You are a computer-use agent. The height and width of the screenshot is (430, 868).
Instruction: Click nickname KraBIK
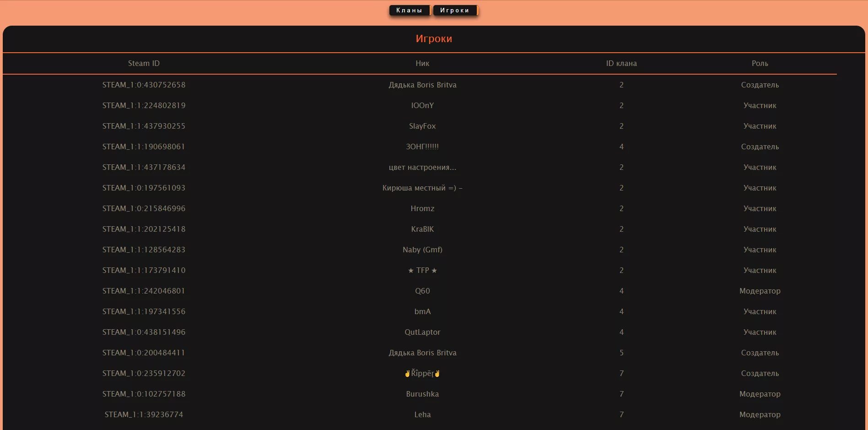pos(422,229)
